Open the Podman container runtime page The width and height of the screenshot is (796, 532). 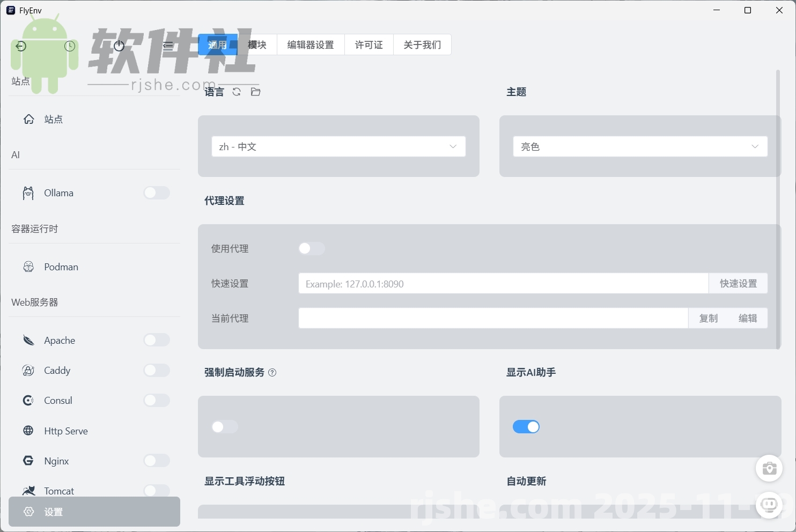[x=61, y=267]
